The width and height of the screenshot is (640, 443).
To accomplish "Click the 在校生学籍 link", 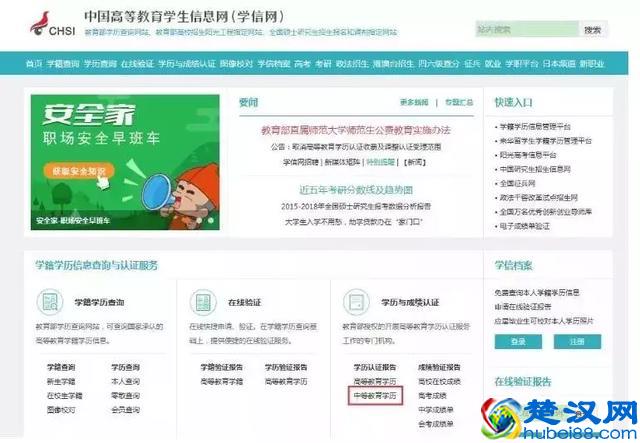I will (64, 396).
